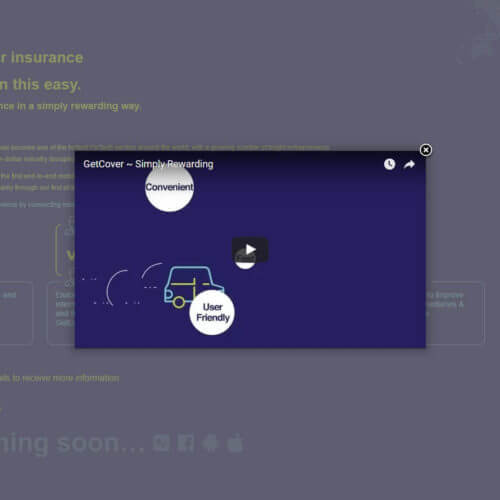Click the 'insurance' headline text
The width and height of the screenshot is (500, 500).
point(47,58)
